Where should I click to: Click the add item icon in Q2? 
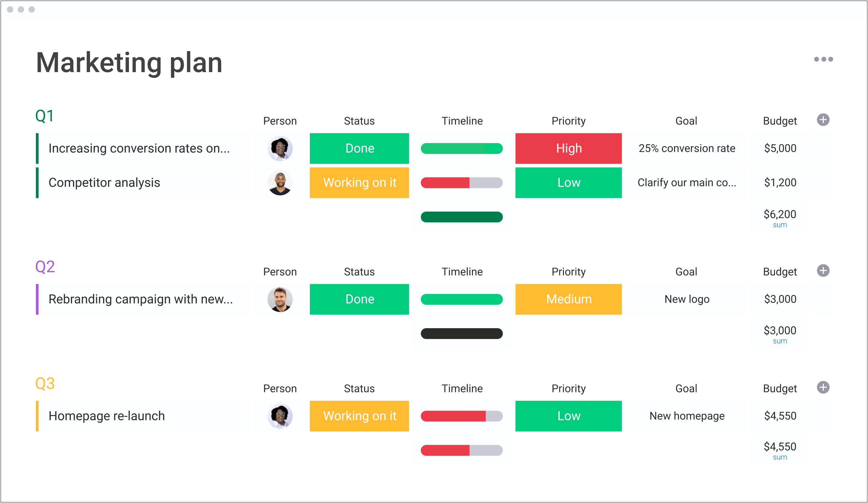point(823,269)
